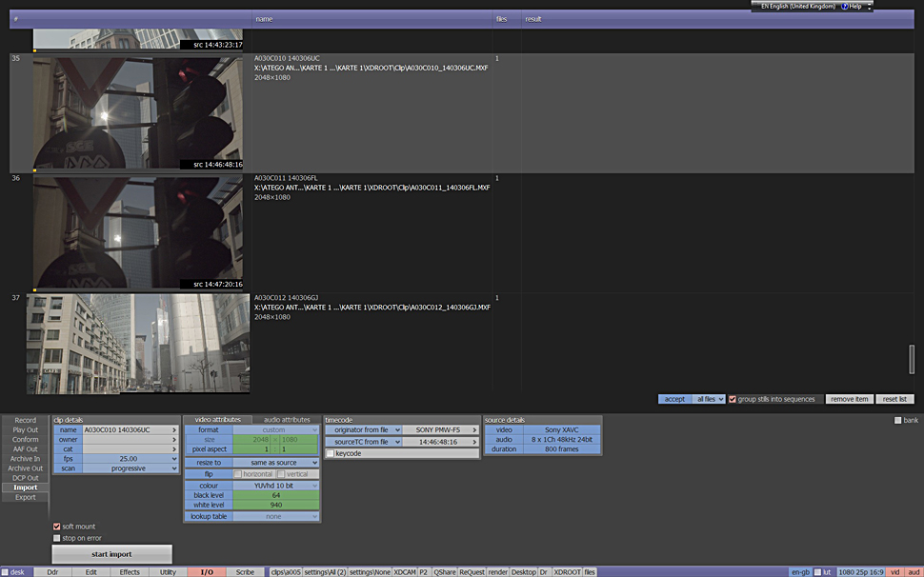Select Export in the I/O side menu

(26, 497)
